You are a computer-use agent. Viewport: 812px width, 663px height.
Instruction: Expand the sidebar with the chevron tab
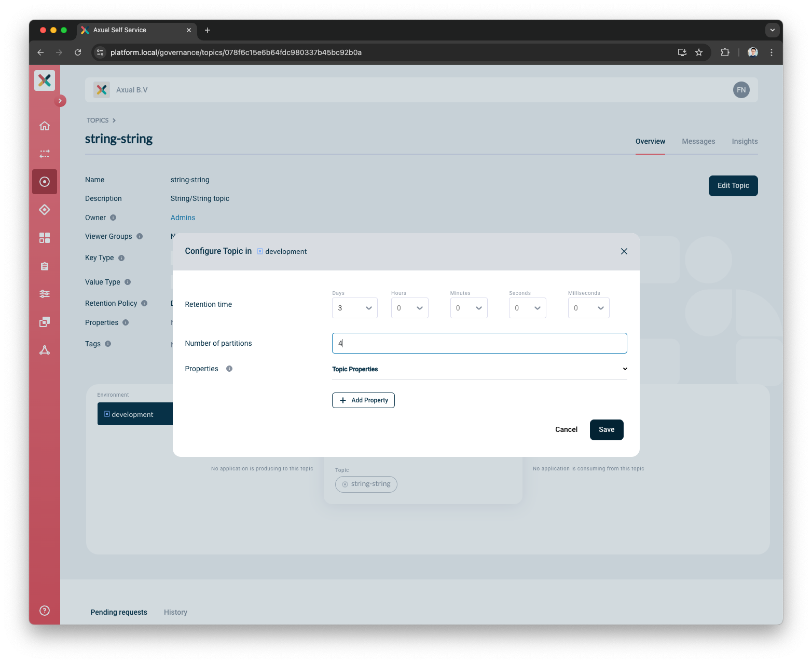click(60, 101)
